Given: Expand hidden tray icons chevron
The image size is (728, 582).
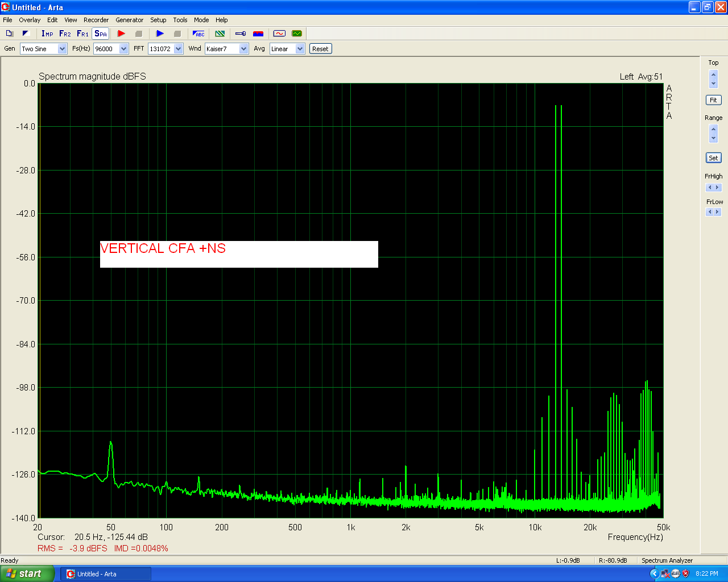Looking at the screenshot, I should [x=654, y=574].
